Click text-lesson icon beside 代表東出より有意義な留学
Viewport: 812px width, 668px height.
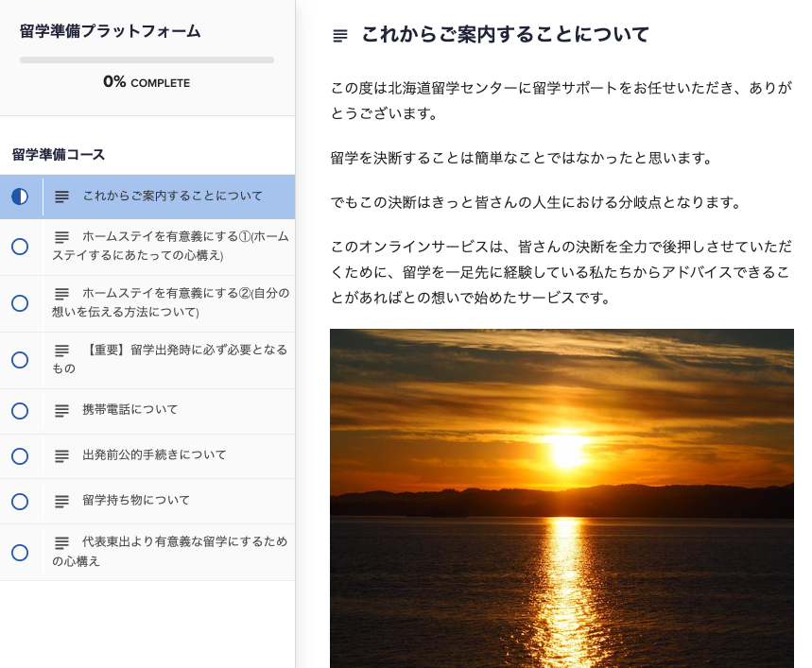61,543
